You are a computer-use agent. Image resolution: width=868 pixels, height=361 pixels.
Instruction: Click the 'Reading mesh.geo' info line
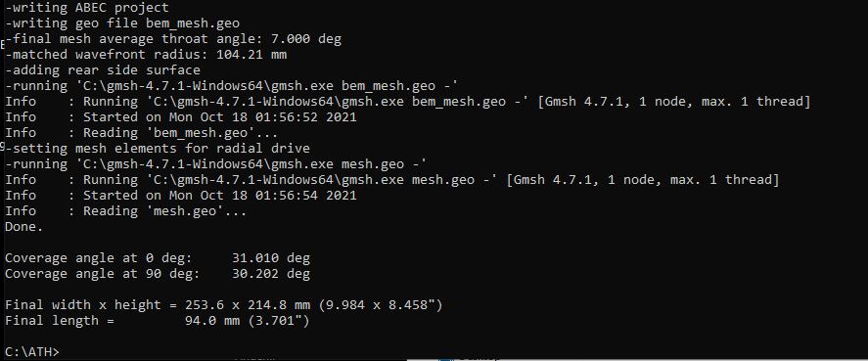click(x=125, y=211)
